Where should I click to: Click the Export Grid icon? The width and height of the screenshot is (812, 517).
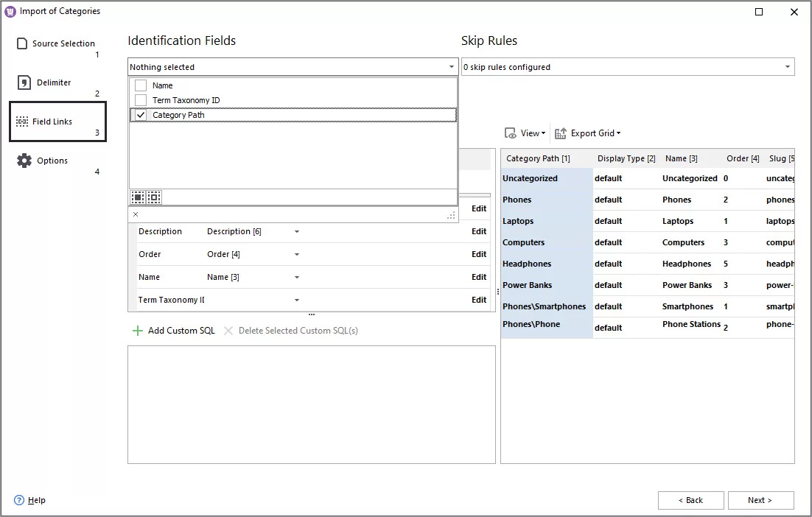pyautogui.click(x=562, y=133)
